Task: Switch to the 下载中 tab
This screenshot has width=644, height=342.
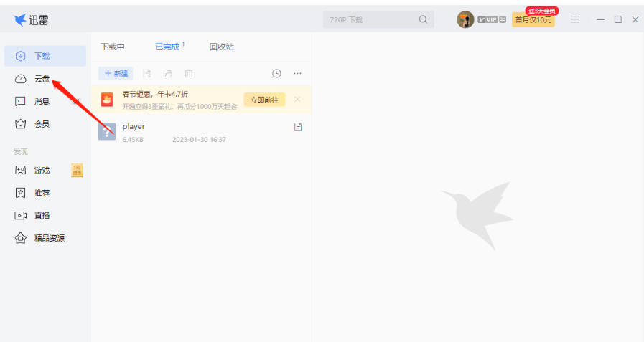Action: pos(113,47)
